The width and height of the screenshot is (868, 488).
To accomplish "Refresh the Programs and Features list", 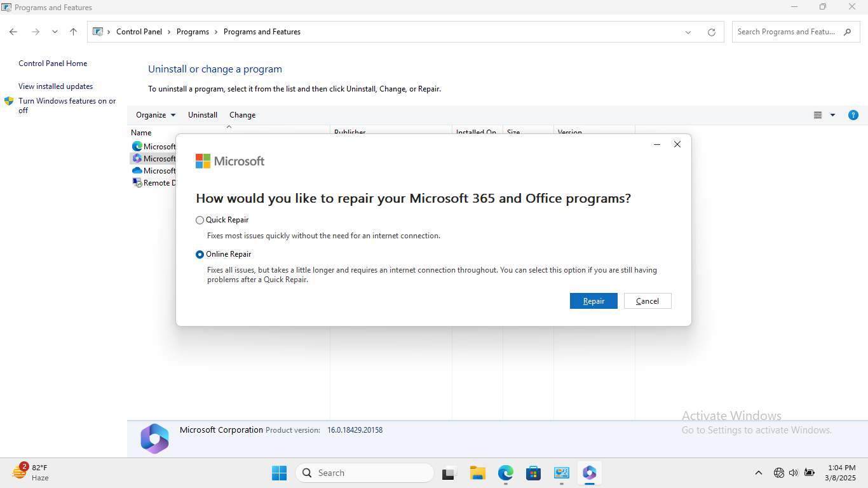I will pos(712,32).
